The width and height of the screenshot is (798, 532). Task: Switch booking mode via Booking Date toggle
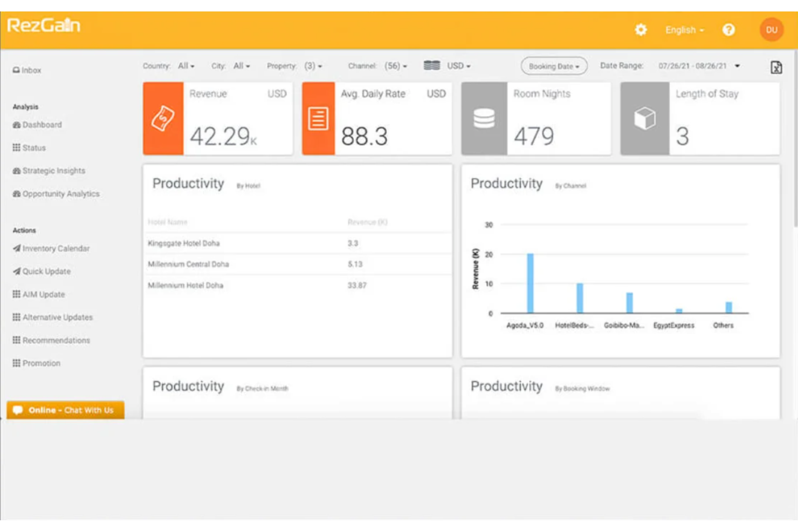coord(553,66)
